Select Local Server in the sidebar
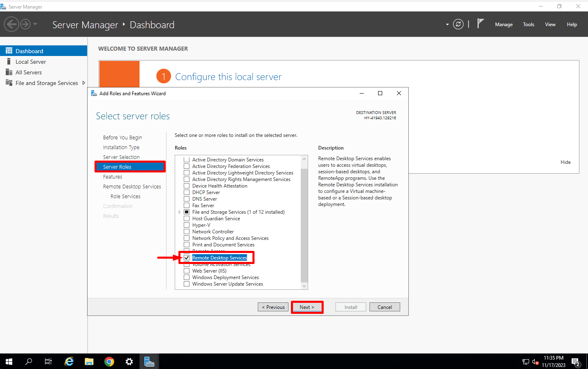Screen dimensions: 588x369 click(29, 61)
